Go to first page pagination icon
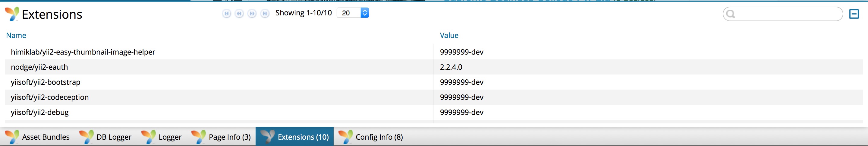The image size is (868, 146). (x=226, y=14)
